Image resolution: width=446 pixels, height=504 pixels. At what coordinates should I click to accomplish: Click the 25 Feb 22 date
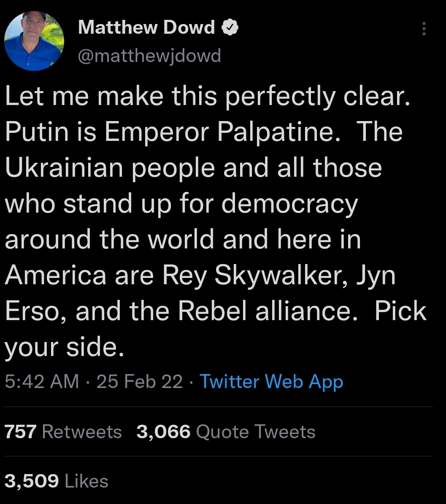pyautogui.click(x=140, y=381)
